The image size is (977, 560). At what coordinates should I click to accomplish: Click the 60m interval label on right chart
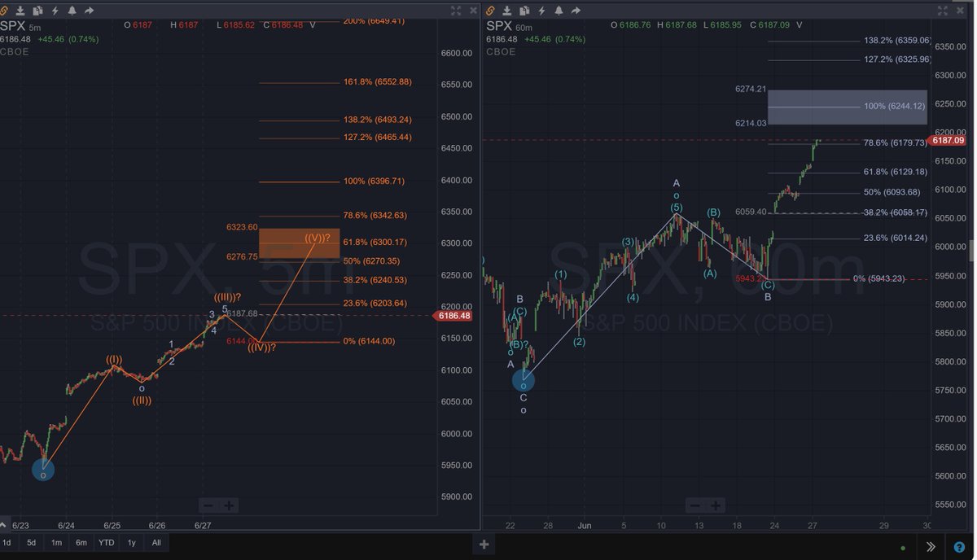click(523, 26)
